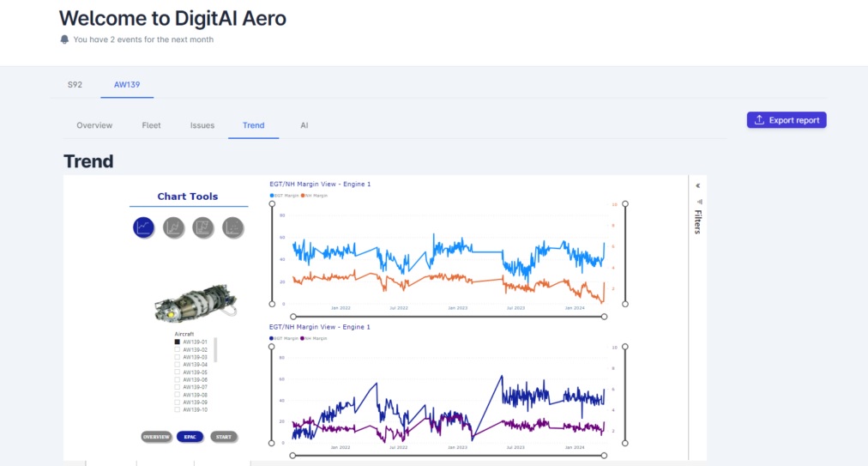
Task: Click the bottom handle of the bottom chart's right axis slider
Action: 625,443
